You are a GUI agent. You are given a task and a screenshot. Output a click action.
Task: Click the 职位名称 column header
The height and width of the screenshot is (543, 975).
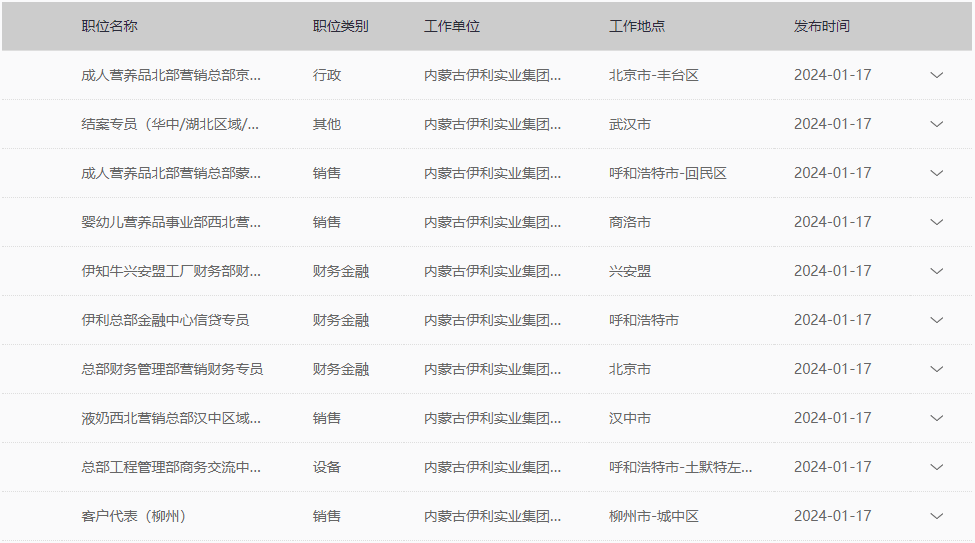click(109, 26)
